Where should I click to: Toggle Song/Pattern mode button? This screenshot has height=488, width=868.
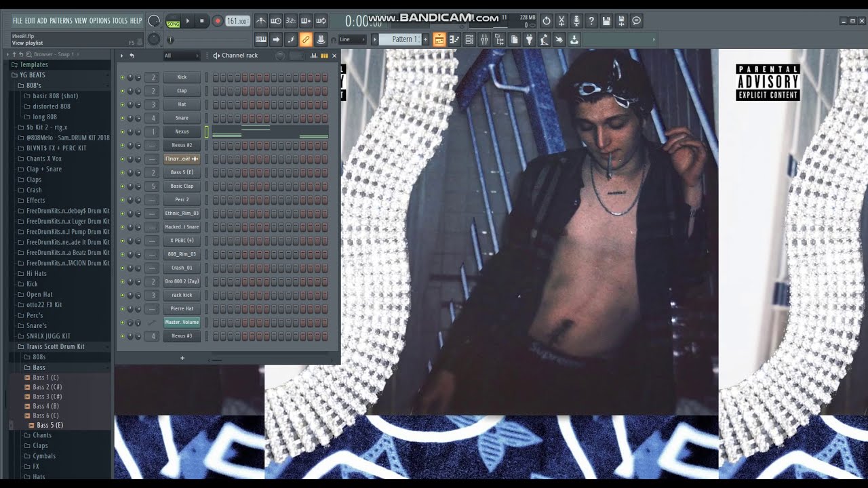click(x=173, y=21)
